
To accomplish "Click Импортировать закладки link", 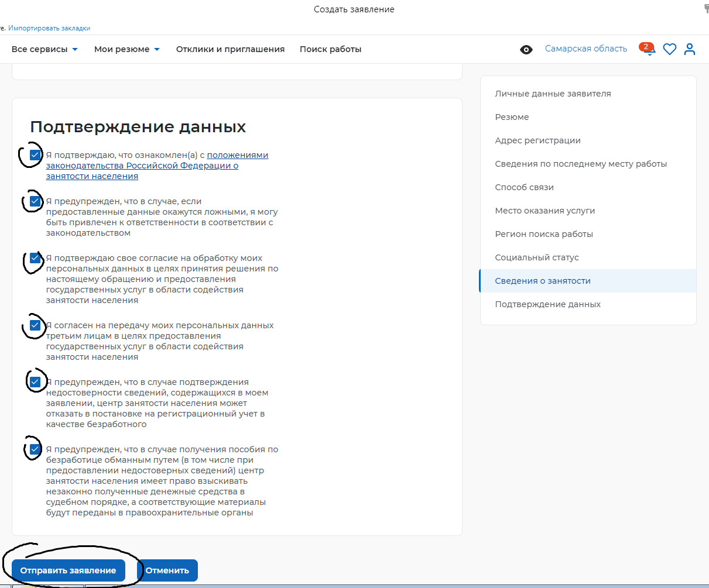I will 49,28.
